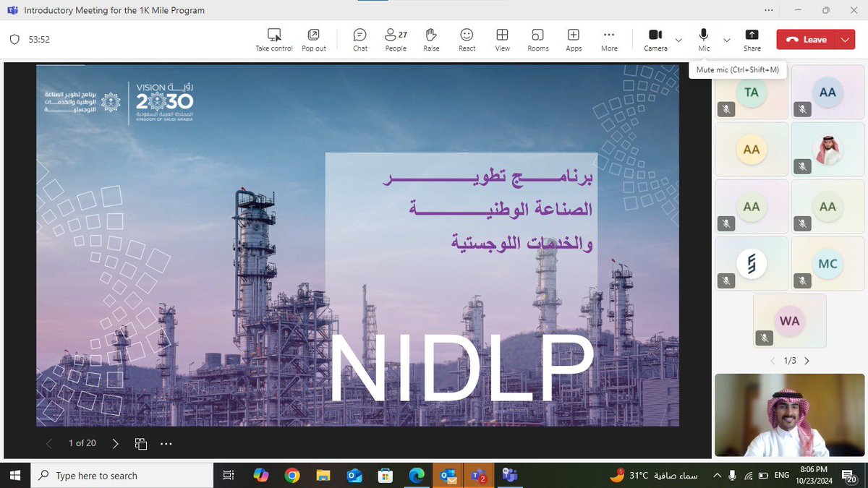The image size is (868, 488).
Task: Open More meeting options
Action: (609, 40)
